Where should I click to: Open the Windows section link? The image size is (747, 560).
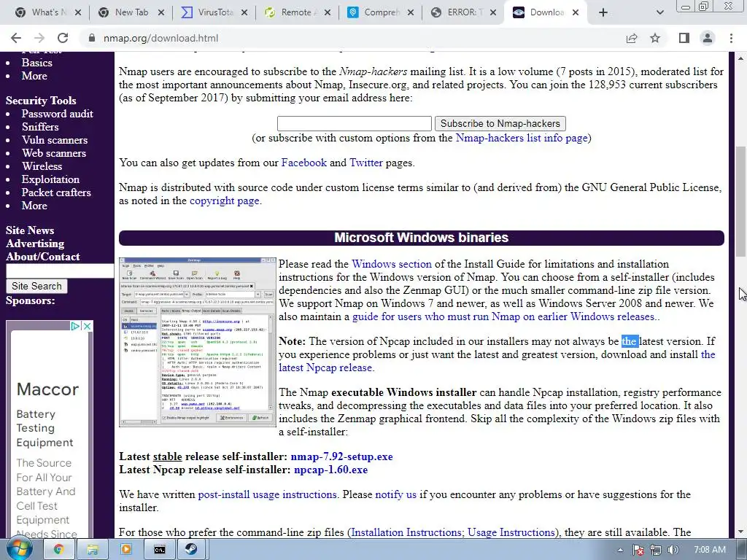pyautogui.click(x=392, y=264)
